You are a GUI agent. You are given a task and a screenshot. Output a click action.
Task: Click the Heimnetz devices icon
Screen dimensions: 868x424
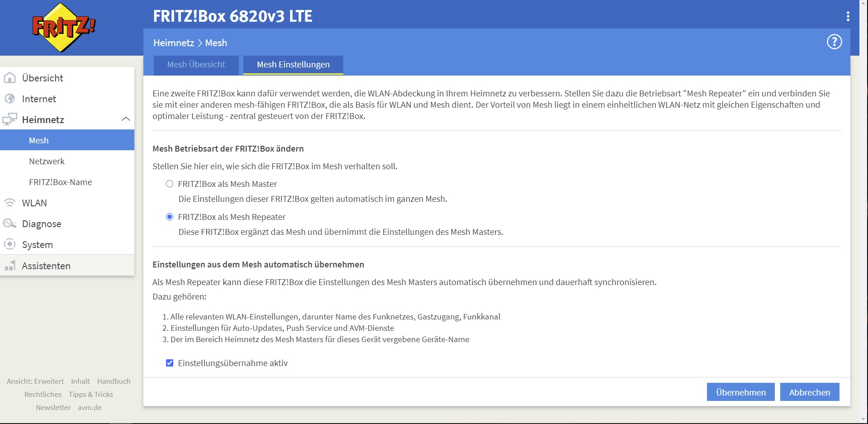(9, 119)
